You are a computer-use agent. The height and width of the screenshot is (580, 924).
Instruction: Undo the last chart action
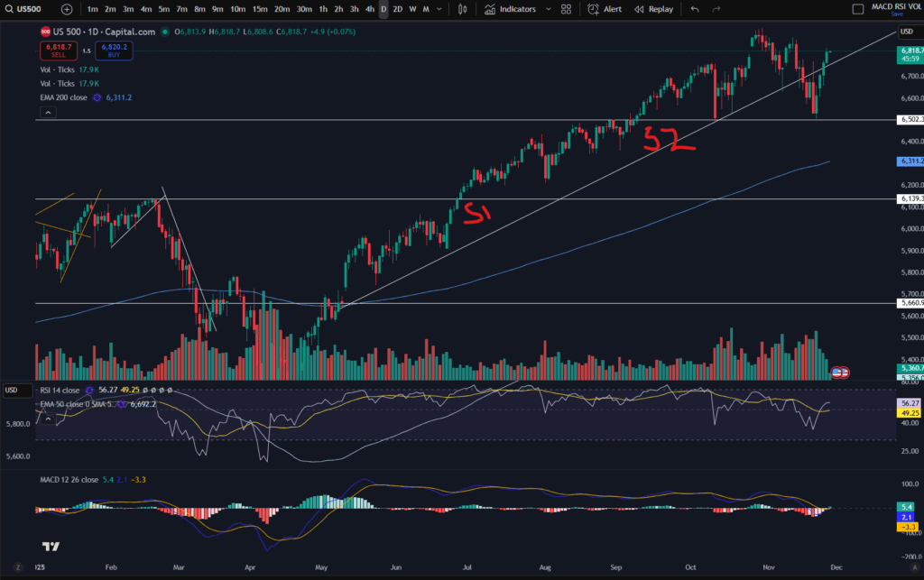tap(695, 9)
